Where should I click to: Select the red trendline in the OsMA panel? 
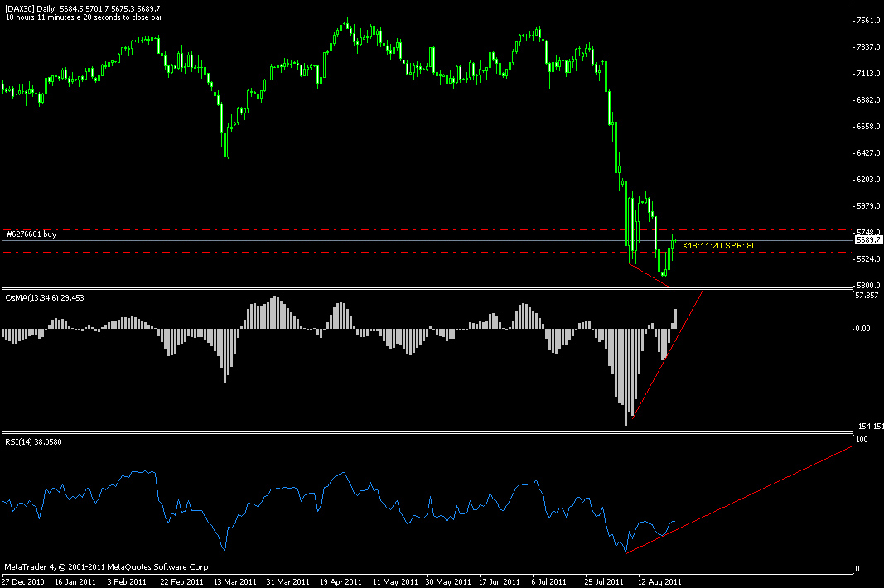tap(668, 354)
